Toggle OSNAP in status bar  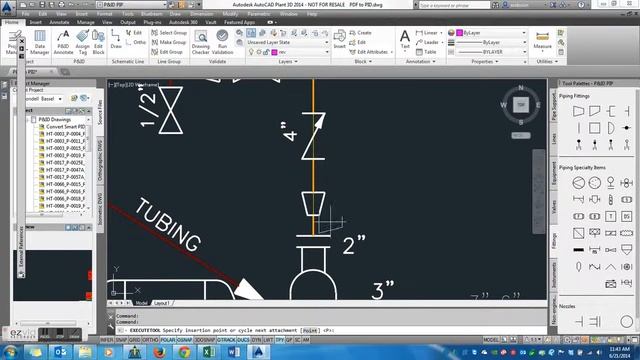pos(184,340)
